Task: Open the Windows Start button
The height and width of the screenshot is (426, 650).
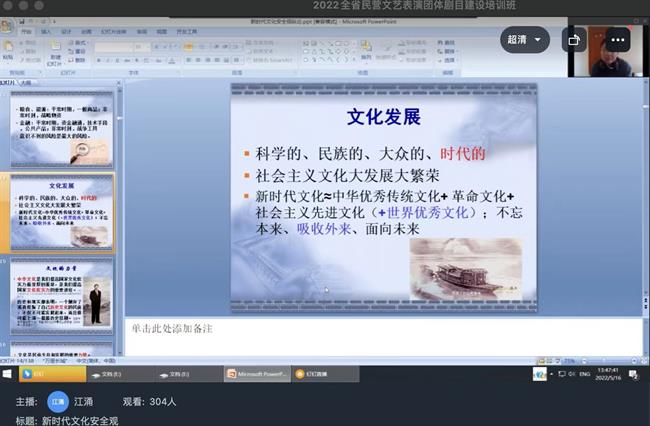Action: pos(8,374)
